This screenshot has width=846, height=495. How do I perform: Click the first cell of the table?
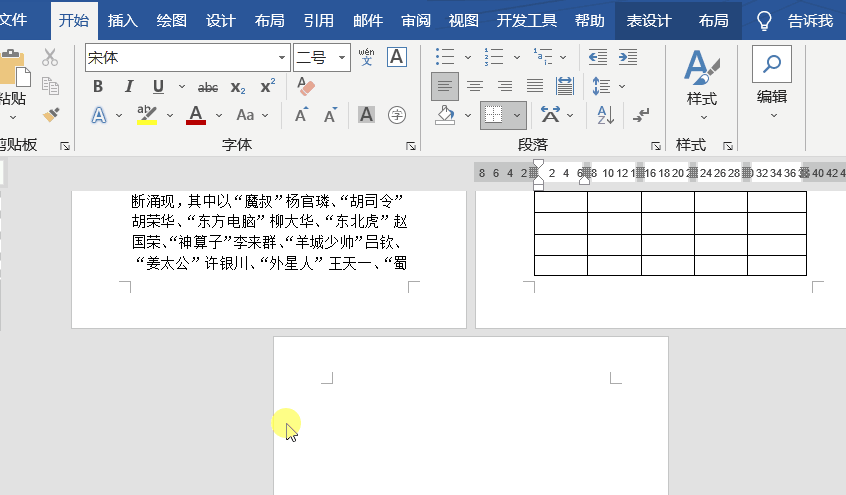[561, 202]
